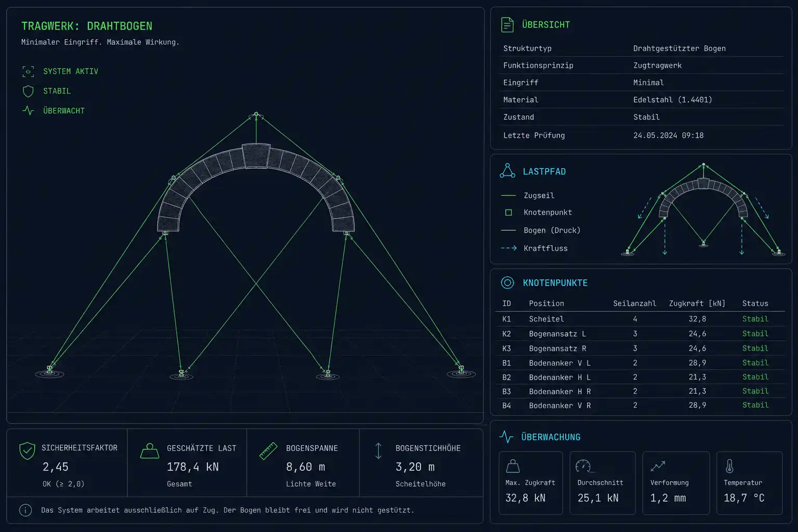This screenshot has height=532, width=798.
Task: Click the info icon in the footer note
Action: point(25,510)
